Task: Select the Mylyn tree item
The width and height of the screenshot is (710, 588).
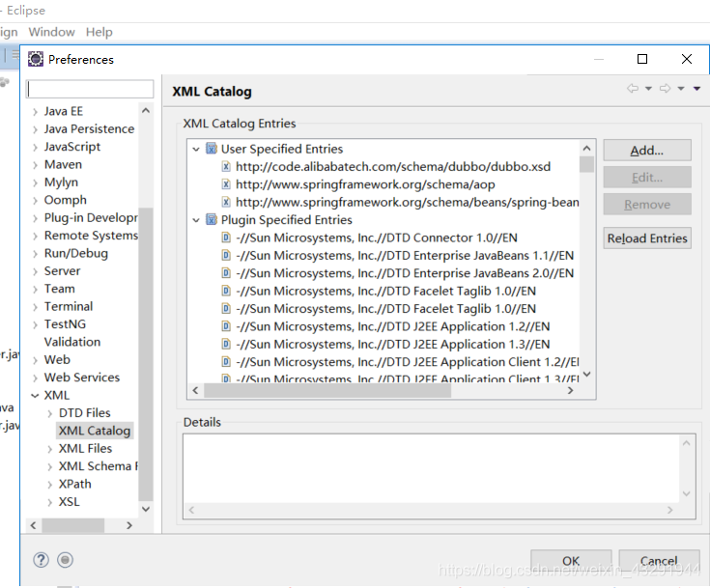Action: pyautogui.click(x=61, y=182)
